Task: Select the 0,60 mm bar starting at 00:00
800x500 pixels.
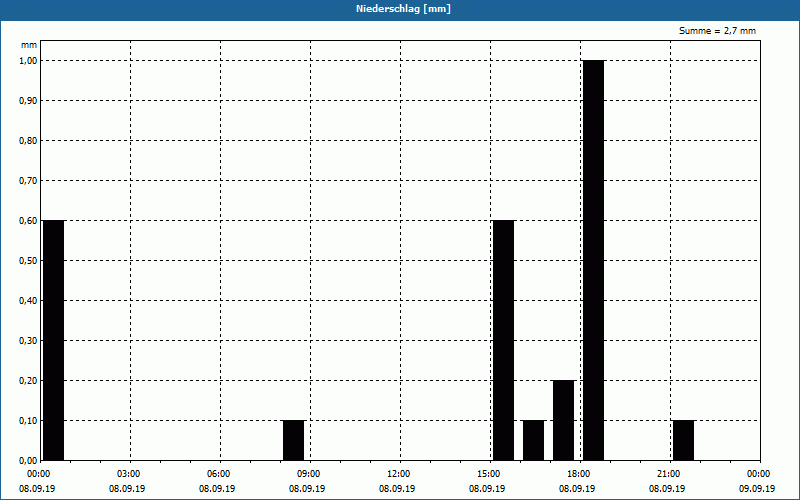Action: (x=54, y=340)
